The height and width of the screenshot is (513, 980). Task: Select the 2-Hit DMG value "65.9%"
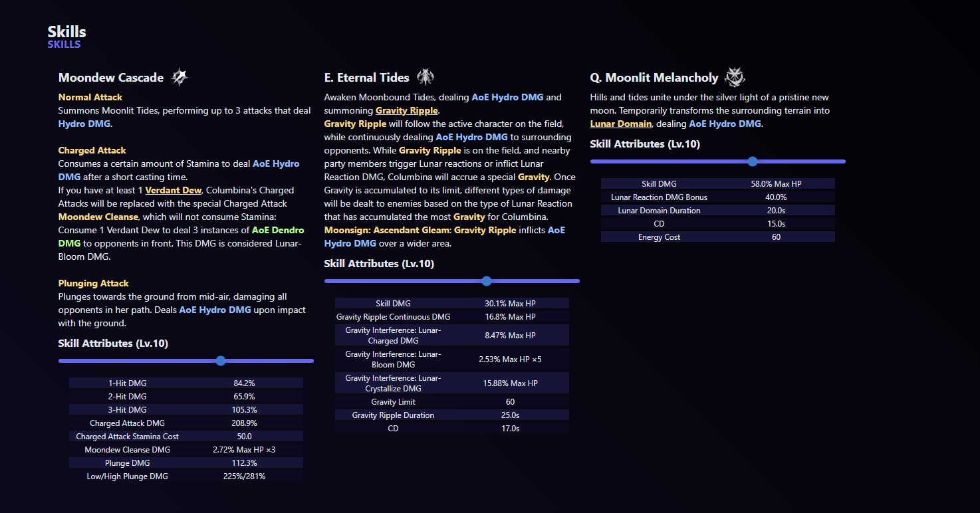[245, 397]
